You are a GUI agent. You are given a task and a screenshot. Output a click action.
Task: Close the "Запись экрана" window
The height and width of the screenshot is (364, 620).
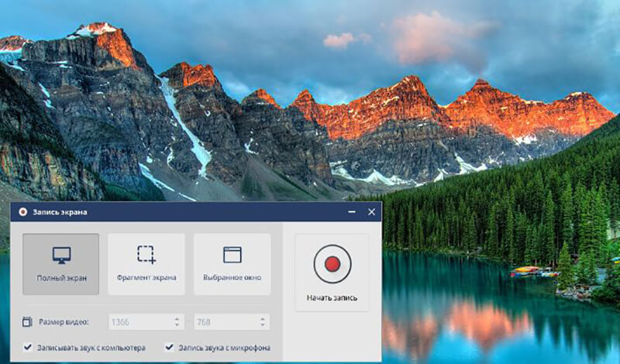[x=371, y=211]
